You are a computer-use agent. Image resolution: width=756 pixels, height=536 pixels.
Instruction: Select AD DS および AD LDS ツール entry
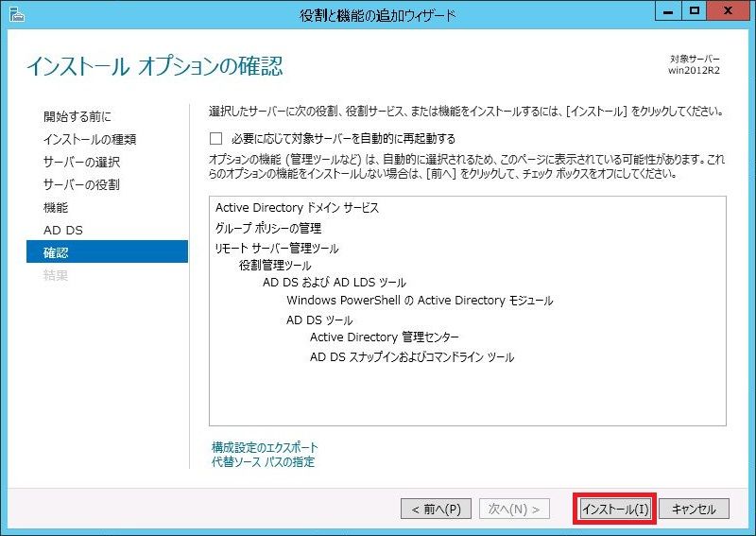click(x=335, y=283)
